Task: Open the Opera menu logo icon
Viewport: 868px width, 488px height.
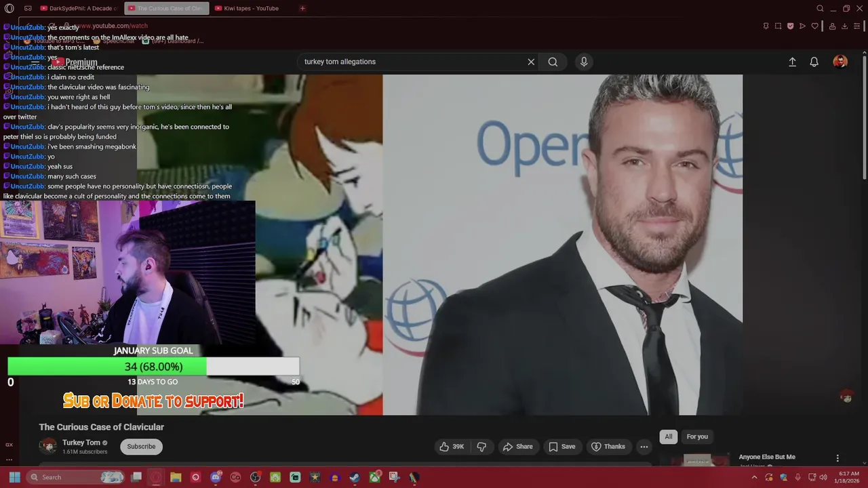Action: (9, 8)
